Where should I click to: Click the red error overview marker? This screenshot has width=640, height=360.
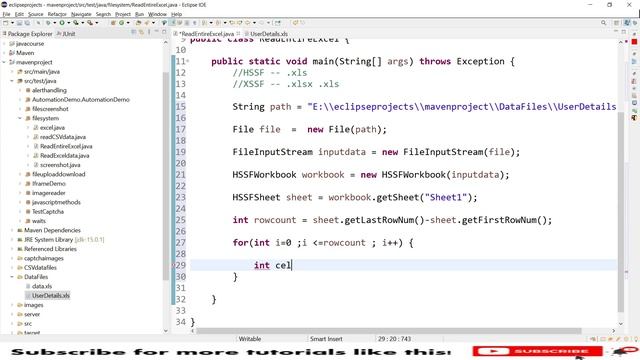coord(634,42)
